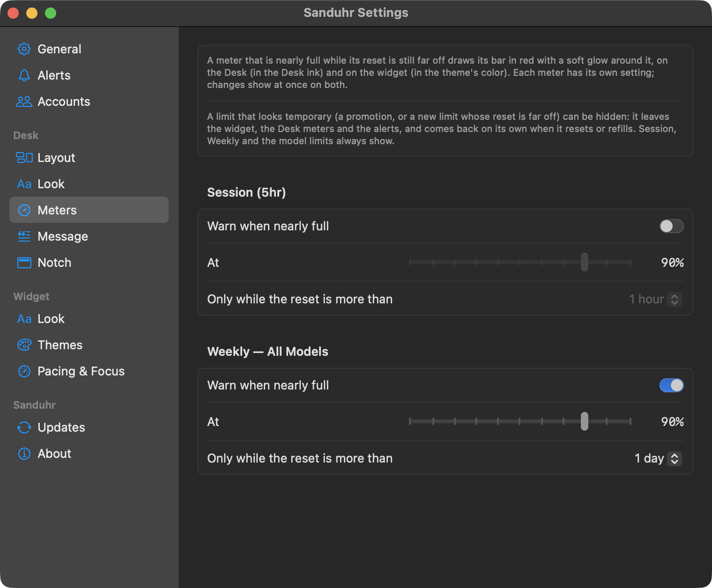Click the Aa icon beside Desk Look
Viewport: 712px width, 588px height.
pos(24,184)
